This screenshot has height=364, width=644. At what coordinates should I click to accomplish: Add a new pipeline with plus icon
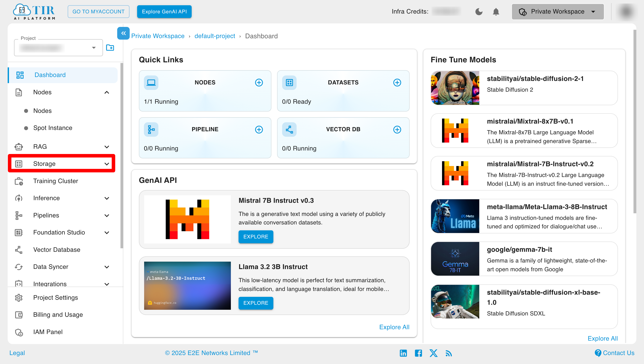tap(259, 129)
